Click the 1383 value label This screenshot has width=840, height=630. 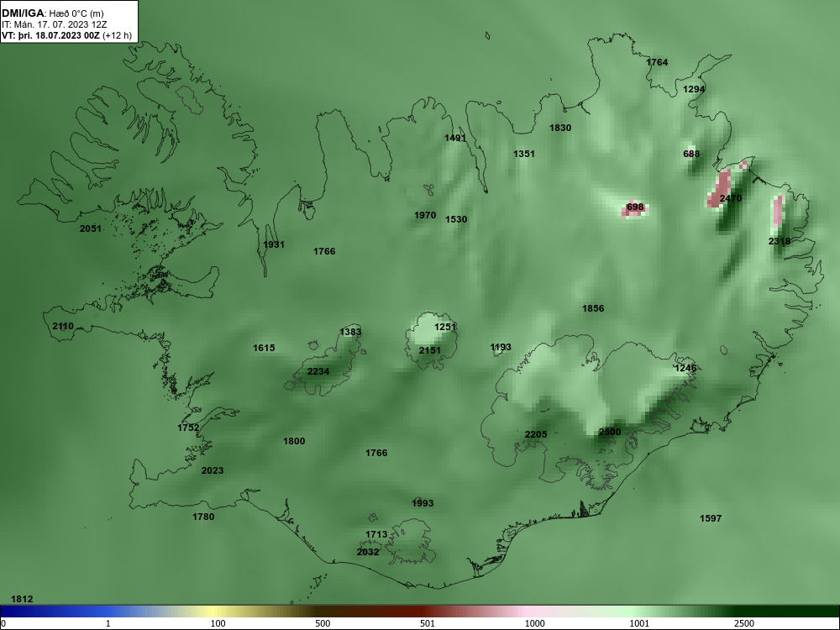coord(350,332)
